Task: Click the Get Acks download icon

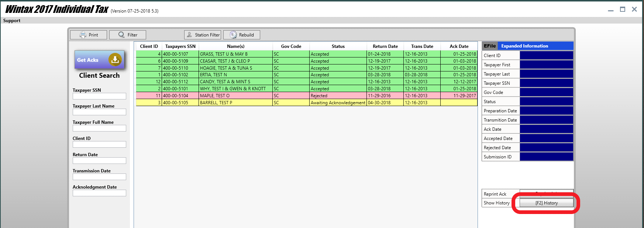Action: point(115,59)
